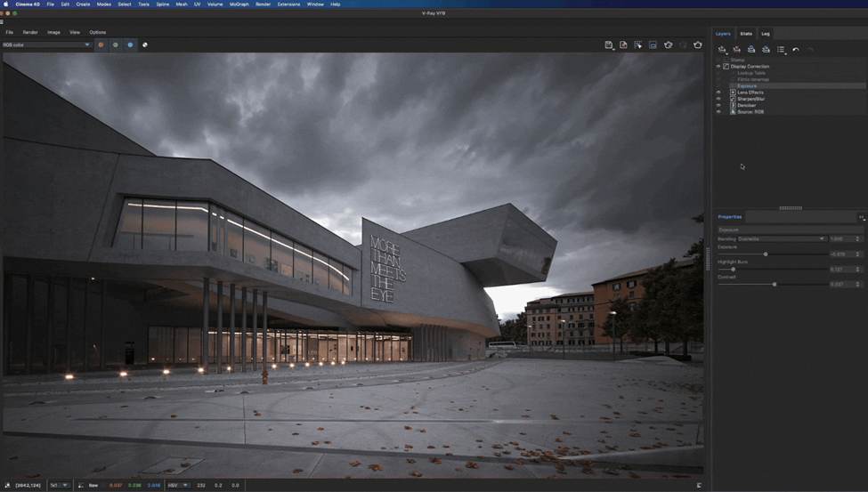
Task: Toggle the red channel button
Action: [101, 44]
